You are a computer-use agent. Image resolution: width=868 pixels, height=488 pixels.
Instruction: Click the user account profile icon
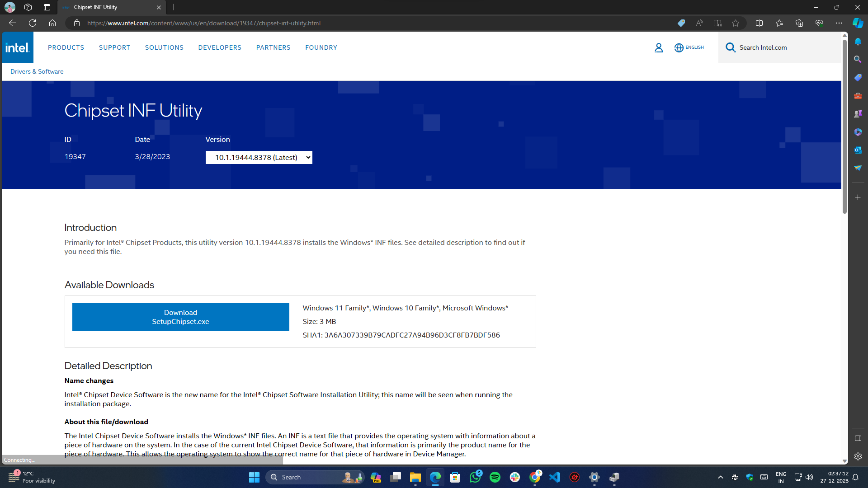(659, 47)
